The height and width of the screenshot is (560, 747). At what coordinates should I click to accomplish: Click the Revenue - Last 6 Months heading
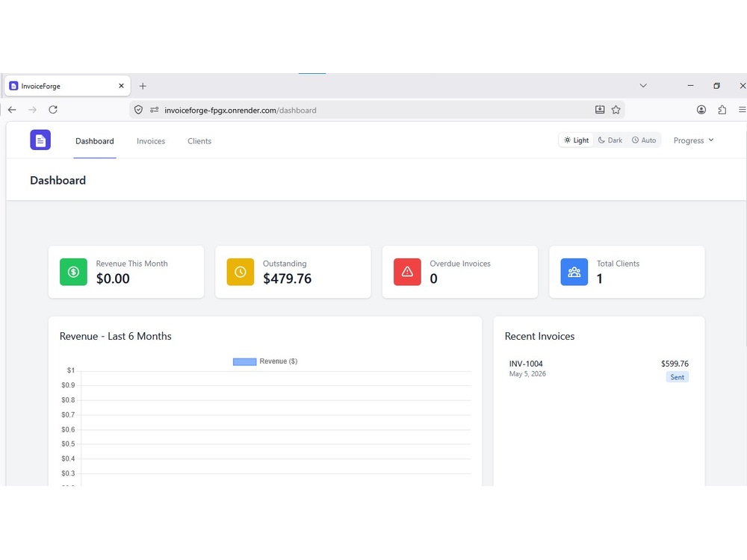pyautogui.click(x=115, y=336)
